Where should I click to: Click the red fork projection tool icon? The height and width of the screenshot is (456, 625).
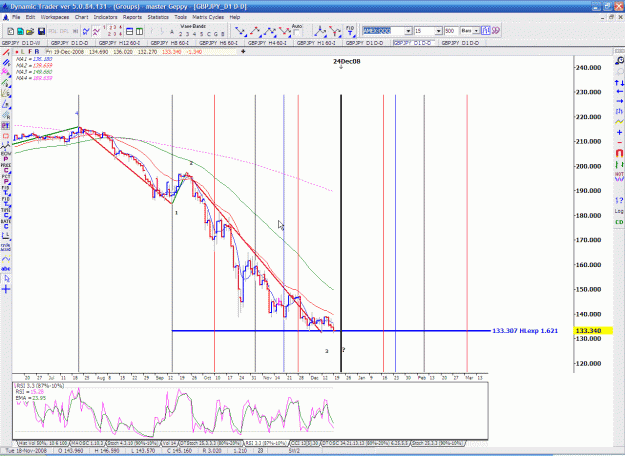click(335, 31)
